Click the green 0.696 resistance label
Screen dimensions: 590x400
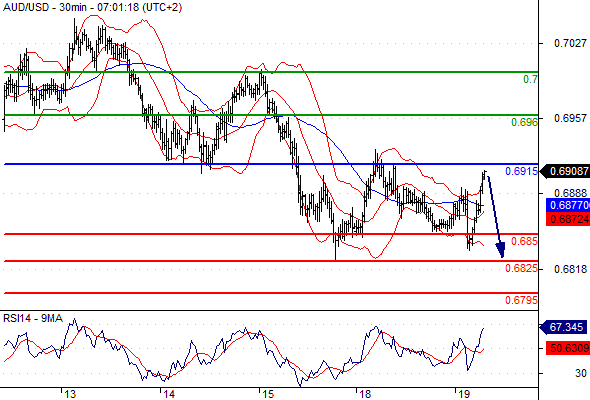[x=524, y=122]
